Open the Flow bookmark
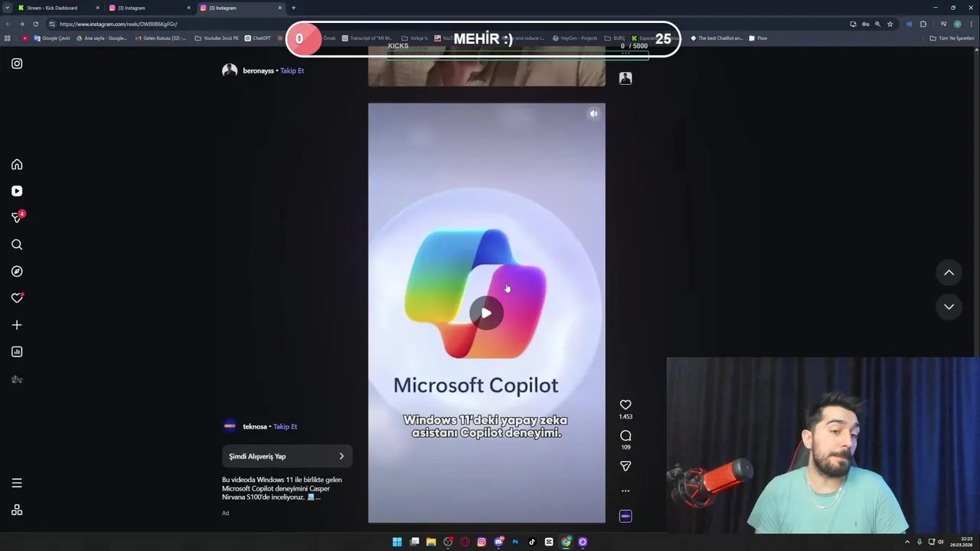 (x=758, y=38)
